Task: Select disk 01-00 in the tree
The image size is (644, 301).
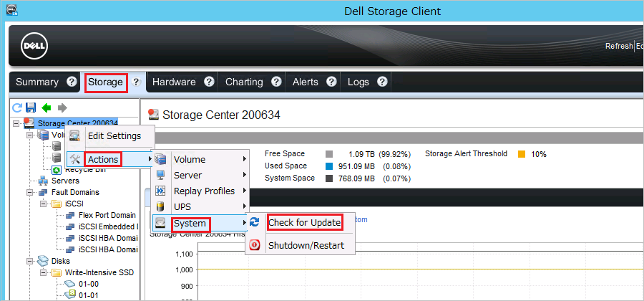Action: [89, 284]
